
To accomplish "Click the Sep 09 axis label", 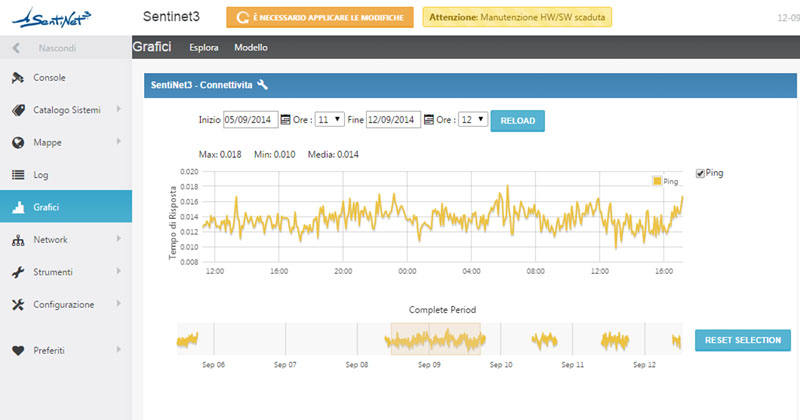I will click(429, 365).
